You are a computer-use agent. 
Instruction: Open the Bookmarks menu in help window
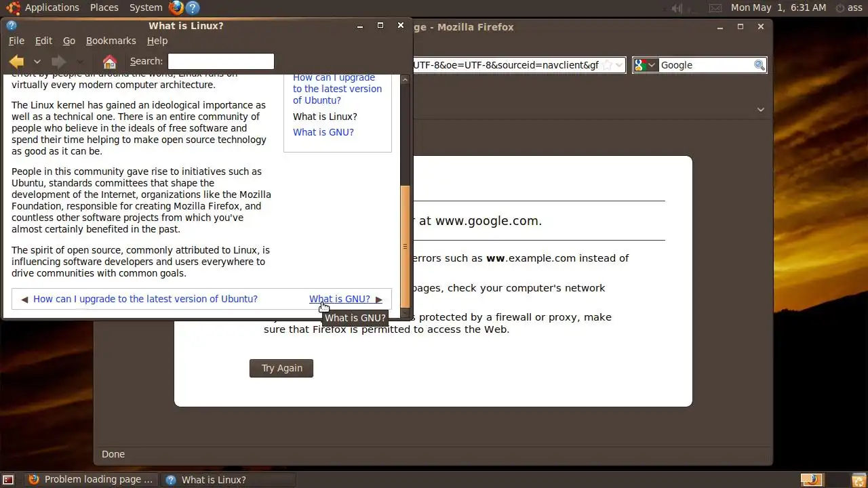(x=111, y=41)
